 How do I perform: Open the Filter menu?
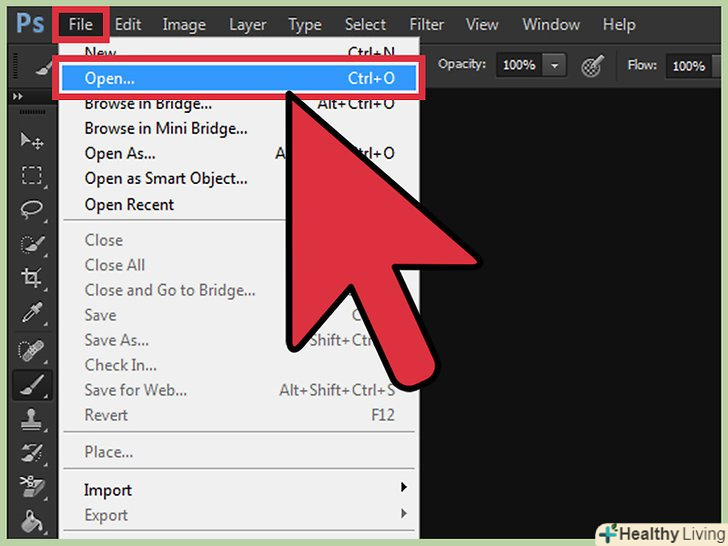click(426, 24)
